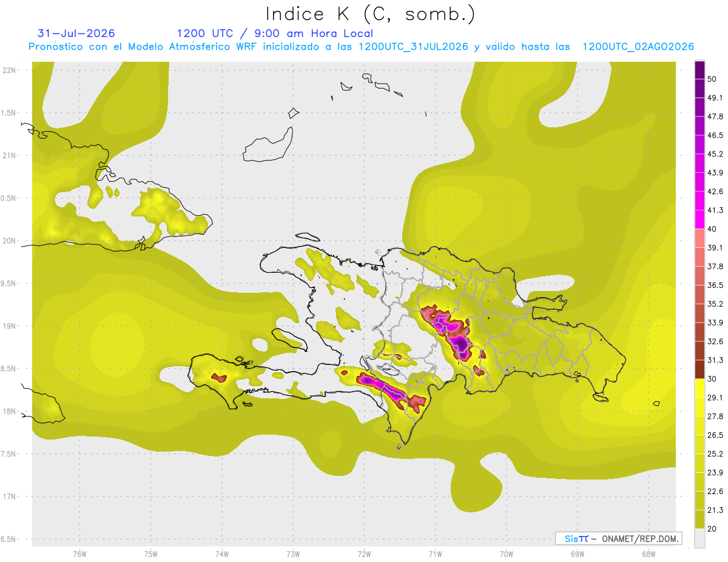728x562 pixels.
Task: Click the legend value '27.8'
Action: click(x=714, y=416)
